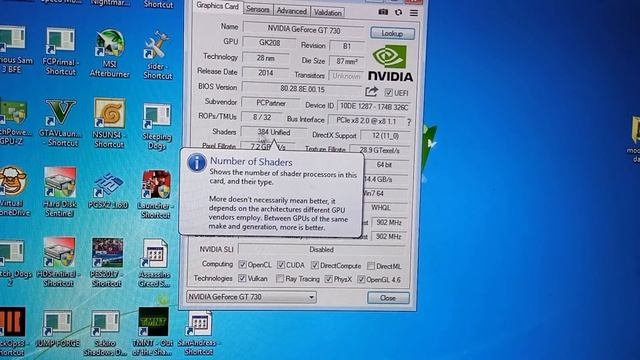This screenshot has height=360, width=640.
Task: Select the JUMP FORCE desktop icon
Action: point(58,329)
